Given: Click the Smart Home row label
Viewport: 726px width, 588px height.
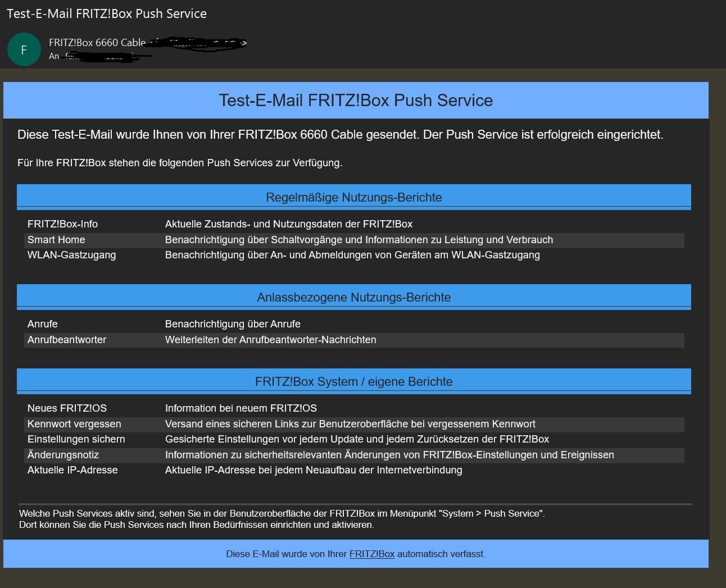Looking at the screenshot, I should [56, 240].
